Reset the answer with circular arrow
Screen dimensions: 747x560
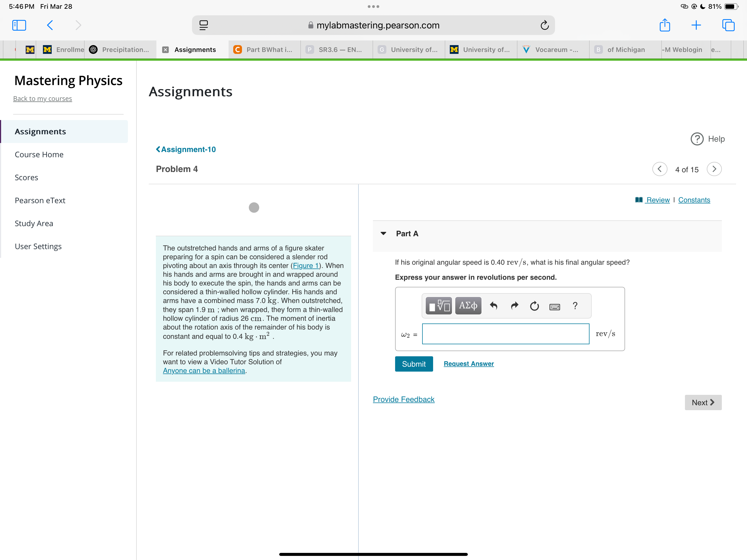[534, 306]
